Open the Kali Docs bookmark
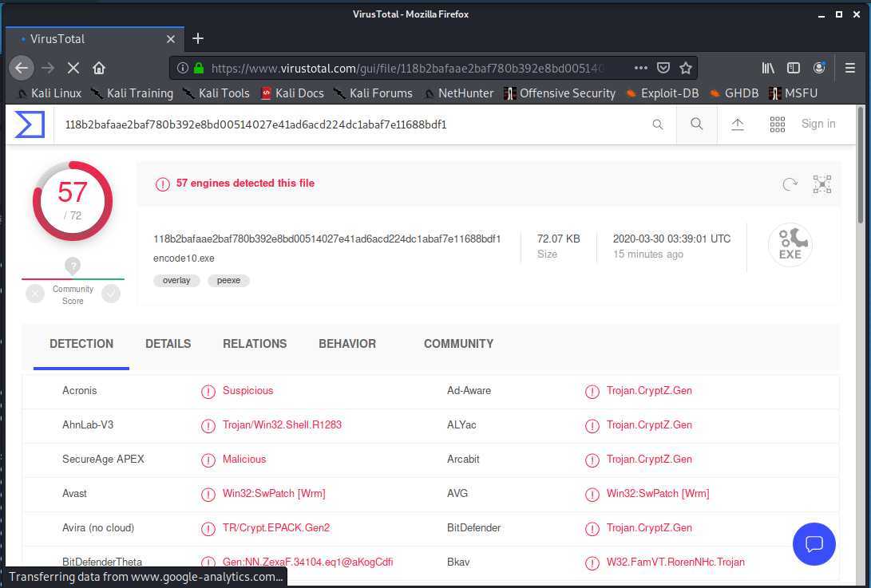871x588 pixels. coord(293,93)
